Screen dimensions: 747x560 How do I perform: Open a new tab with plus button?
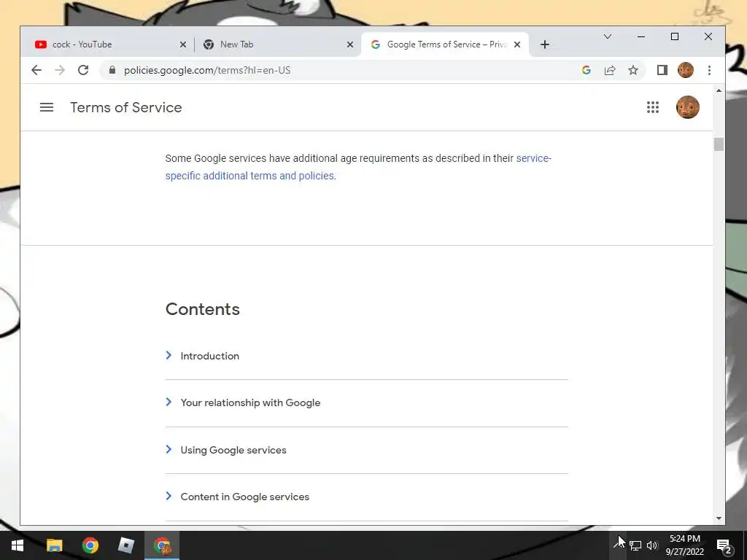(x=545, y=44)
